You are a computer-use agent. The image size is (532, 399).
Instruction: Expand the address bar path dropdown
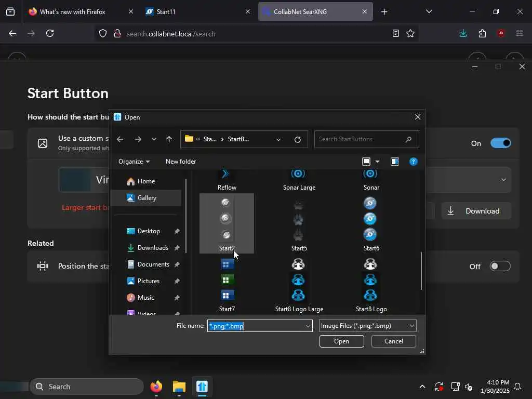click(x=278, y=139)
